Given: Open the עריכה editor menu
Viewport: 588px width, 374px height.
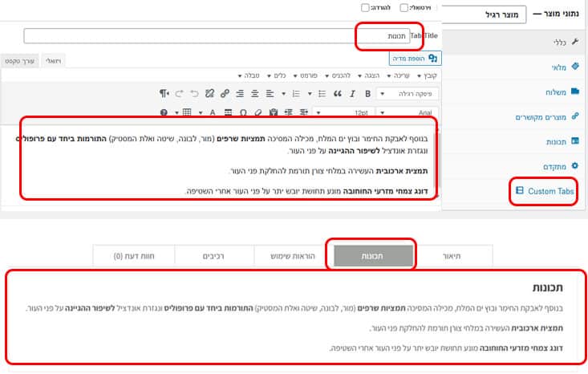Looking at the screenshot, I should [x=398, y=75].
